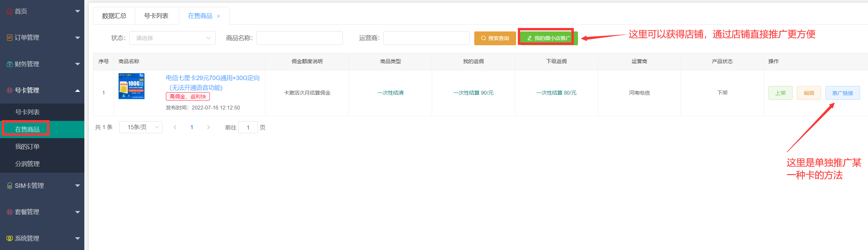
Task: Click the 订单管理 sidebar icon
Action: (x=10, y=38)
